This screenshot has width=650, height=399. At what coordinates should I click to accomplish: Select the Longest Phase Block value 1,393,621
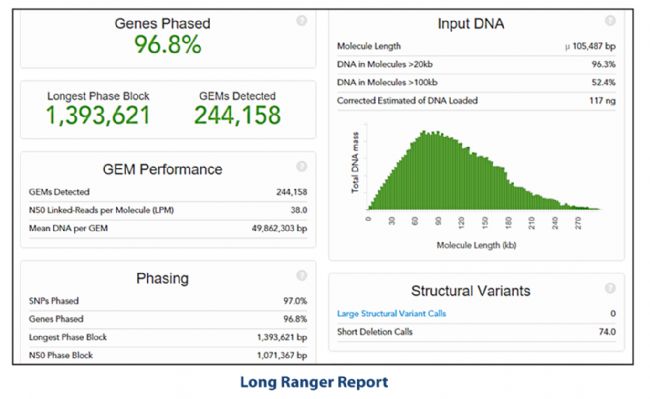[x=98, y=115]
